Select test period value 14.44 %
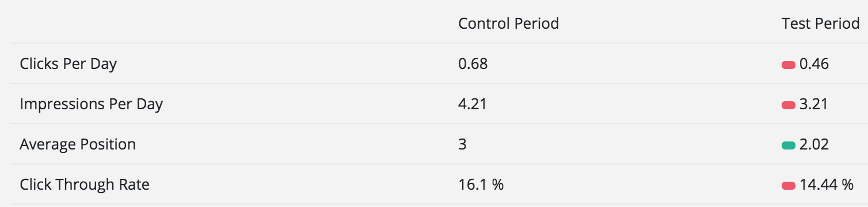Screen dimensions: 868x207 coord(827,185)
